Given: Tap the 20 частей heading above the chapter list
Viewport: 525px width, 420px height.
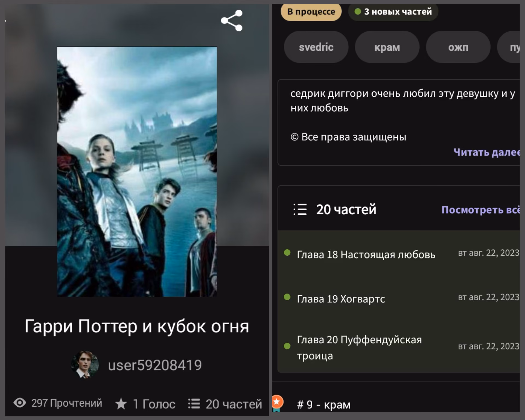Looking at the screenshot, I should pyautogui.click(x=346, y=209).
